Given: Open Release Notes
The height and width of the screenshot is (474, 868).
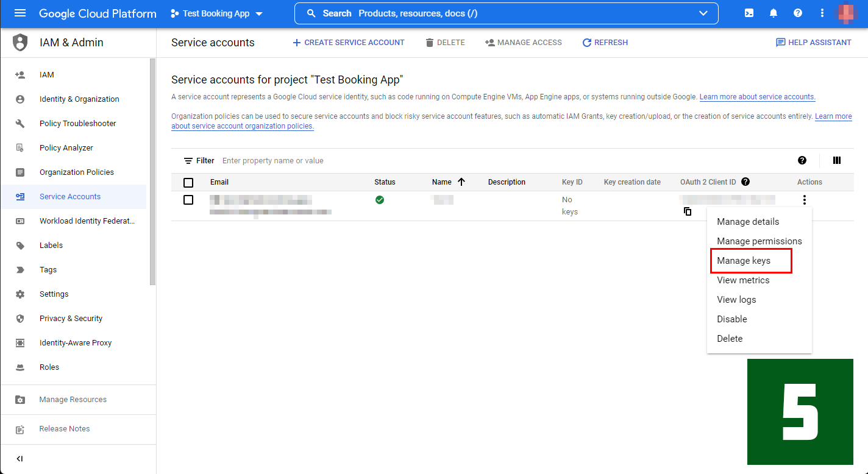Looking at the screenshot, I should (x=65, y=429).
